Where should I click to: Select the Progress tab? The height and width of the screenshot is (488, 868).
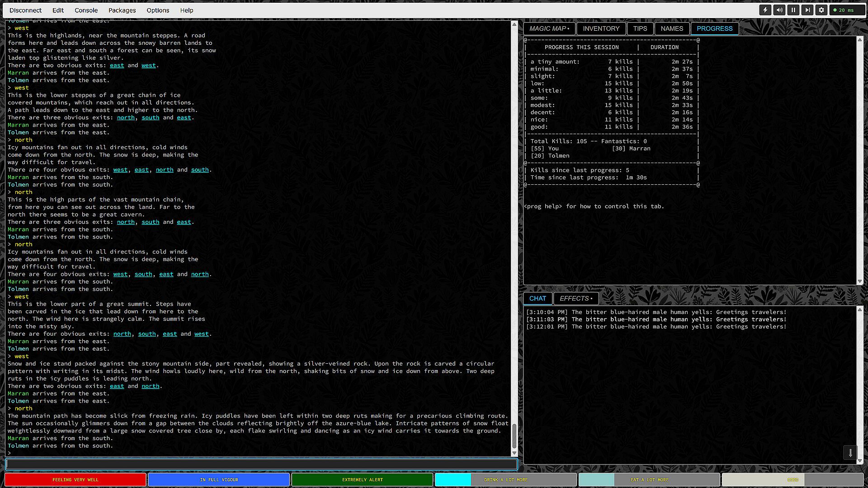pos(714,28)
